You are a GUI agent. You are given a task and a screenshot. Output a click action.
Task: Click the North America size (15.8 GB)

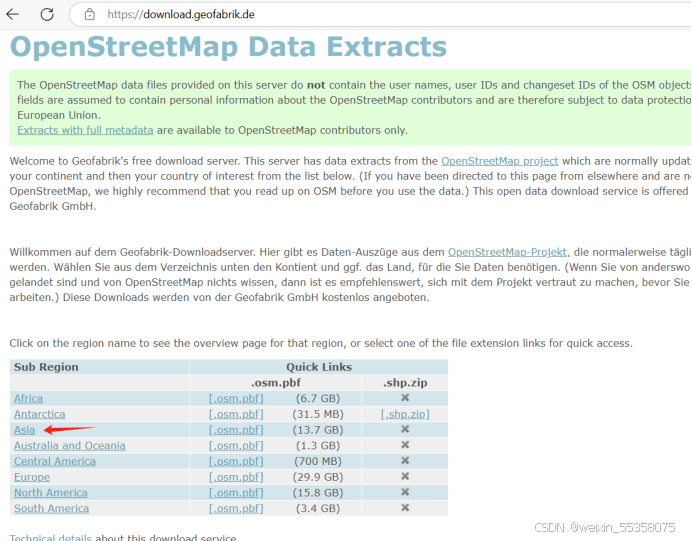coord(318,493)
